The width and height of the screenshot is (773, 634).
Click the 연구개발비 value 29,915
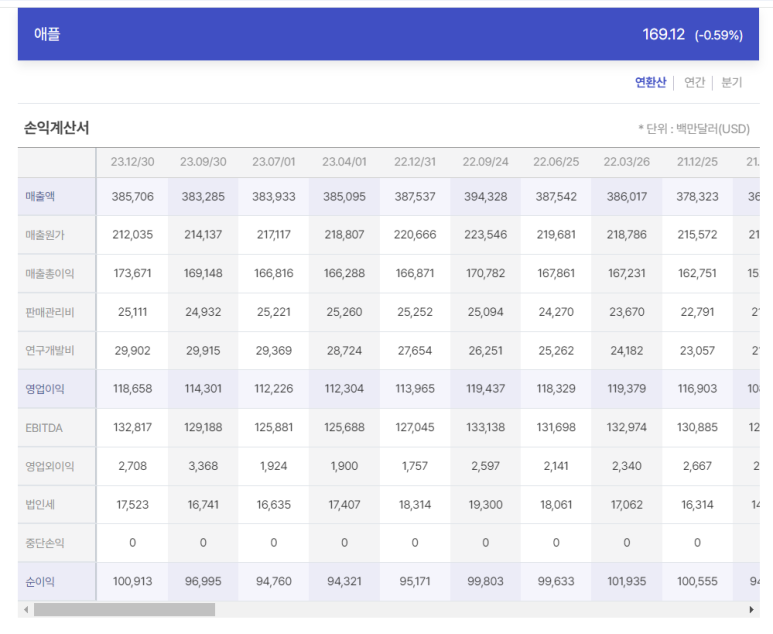pyautogui.click(x=203, y=351)
